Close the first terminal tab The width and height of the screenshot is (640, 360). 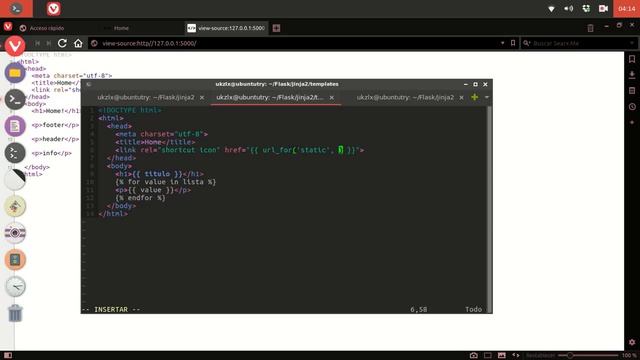pos(202,98)
